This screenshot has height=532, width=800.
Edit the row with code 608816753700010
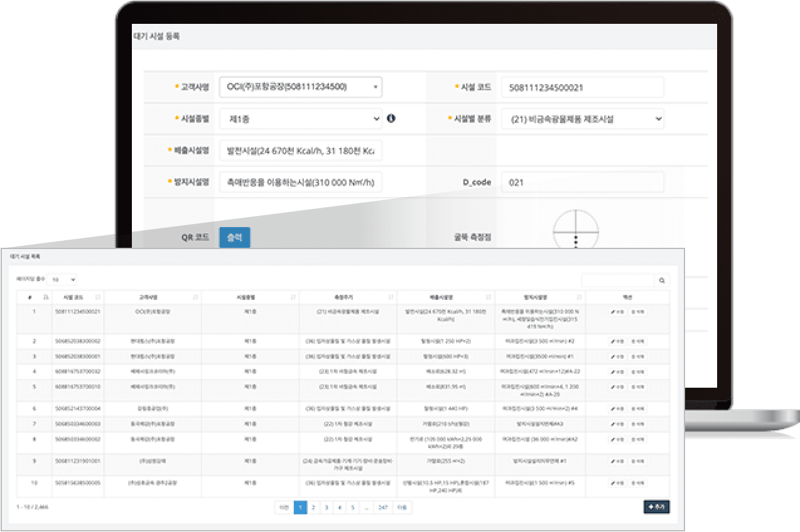(x=617, y=386)
